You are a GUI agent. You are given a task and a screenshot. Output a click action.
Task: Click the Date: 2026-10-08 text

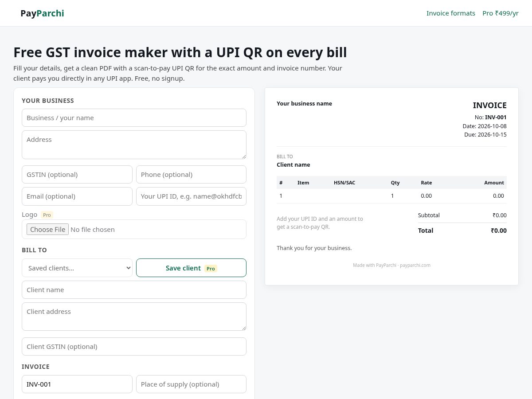[x=485, y=126]
